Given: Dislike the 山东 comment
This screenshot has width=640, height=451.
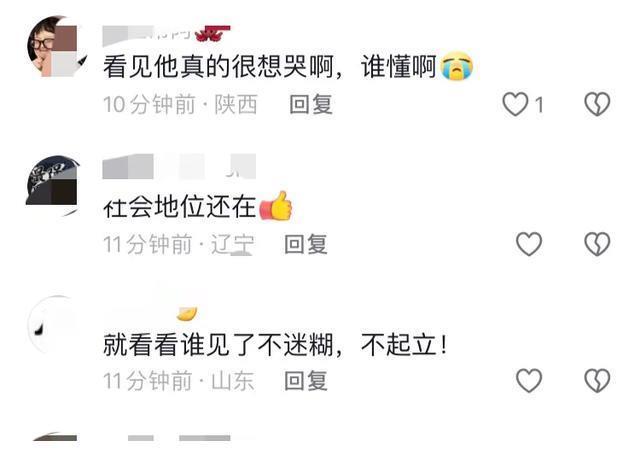Looking at the screenshot, I should [597, 380].
